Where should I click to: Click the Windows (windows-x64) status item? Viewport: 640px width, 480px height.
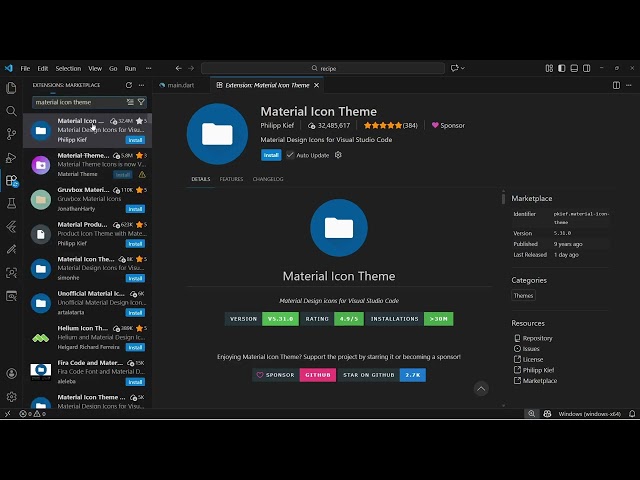tap(589, 413)
